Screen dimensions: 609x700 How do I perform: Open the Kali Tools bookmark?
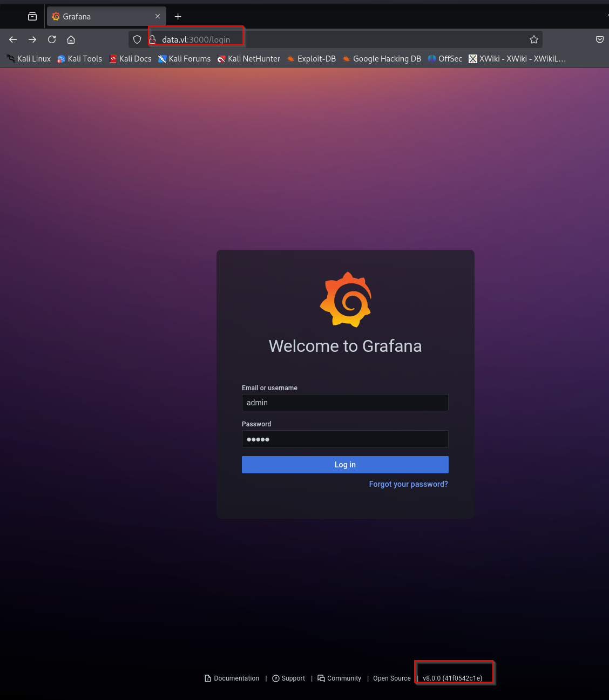point(79,59)
